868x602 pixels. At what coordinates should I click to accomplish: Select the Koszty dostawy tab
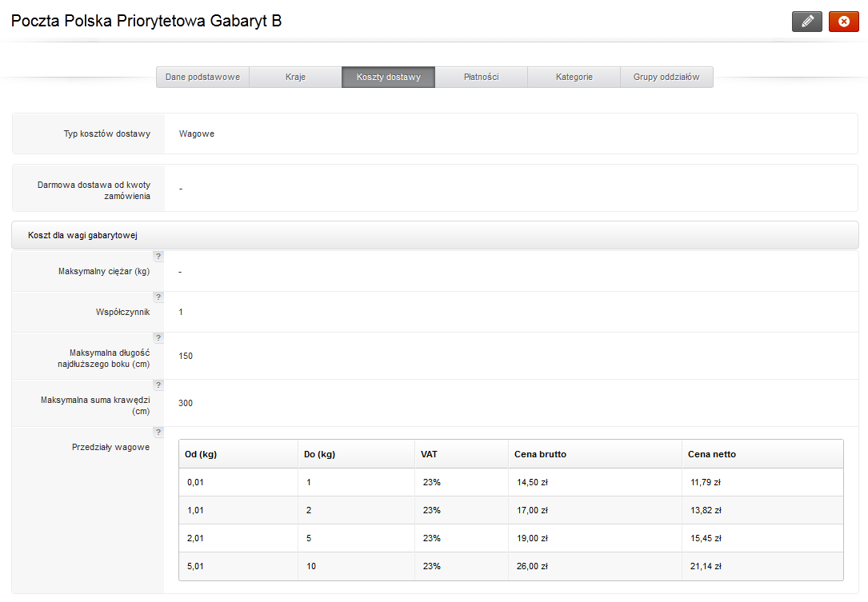coord(389,77)
